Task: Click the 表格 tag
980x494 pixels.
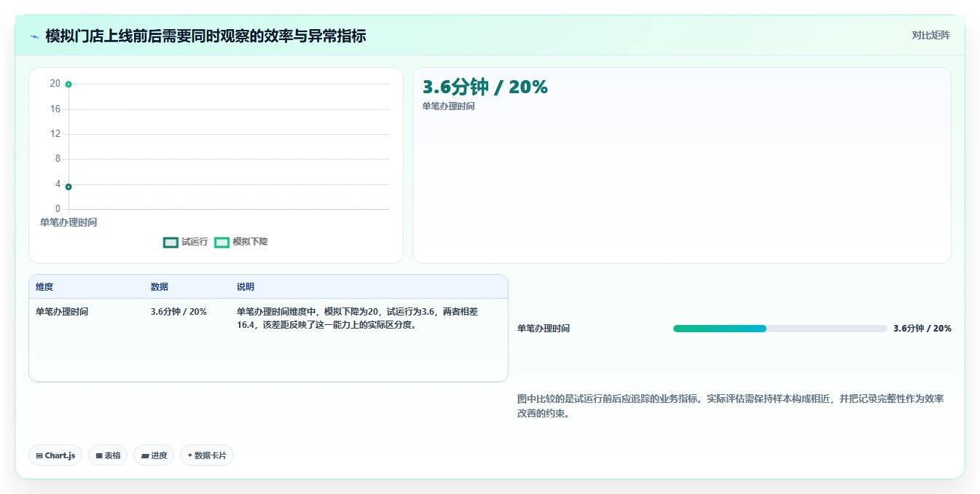Action: (108, 455)
